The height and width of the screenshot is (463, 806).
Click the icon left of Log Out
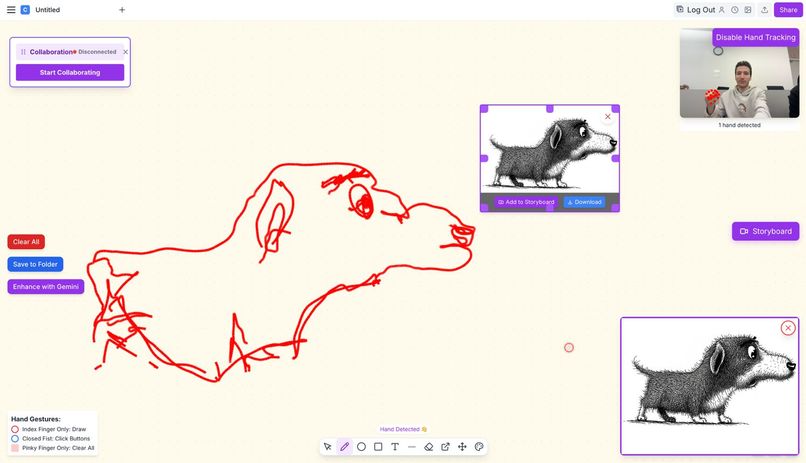680,9
